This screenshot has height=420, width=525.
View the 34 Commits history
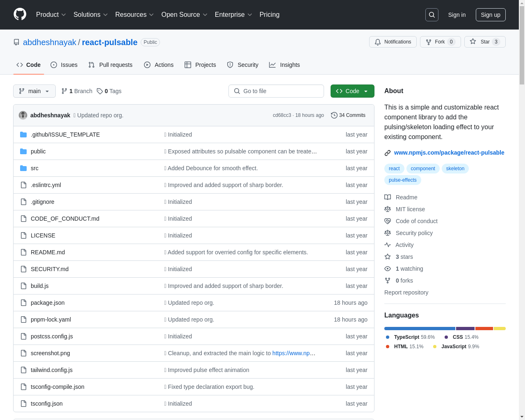[348, 115]
